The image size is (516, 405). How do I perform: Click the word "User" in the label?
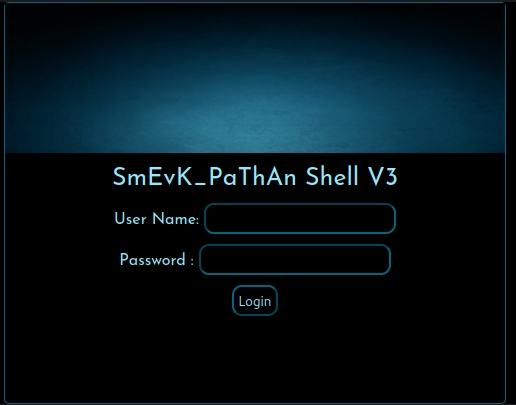[130, 219]
